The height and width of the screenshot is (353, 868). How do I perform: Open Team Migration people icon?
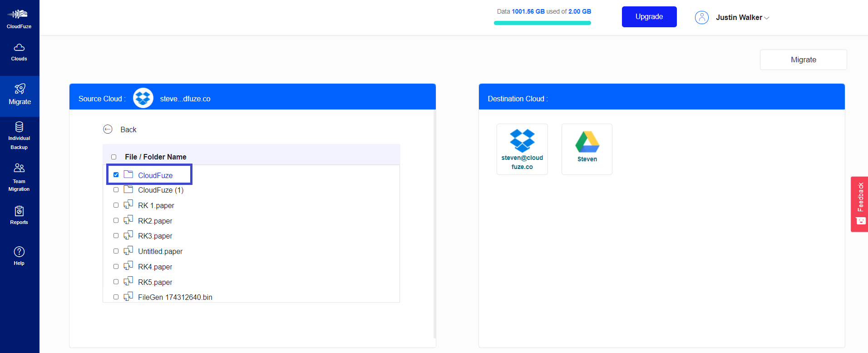click(x=19, y=168)
